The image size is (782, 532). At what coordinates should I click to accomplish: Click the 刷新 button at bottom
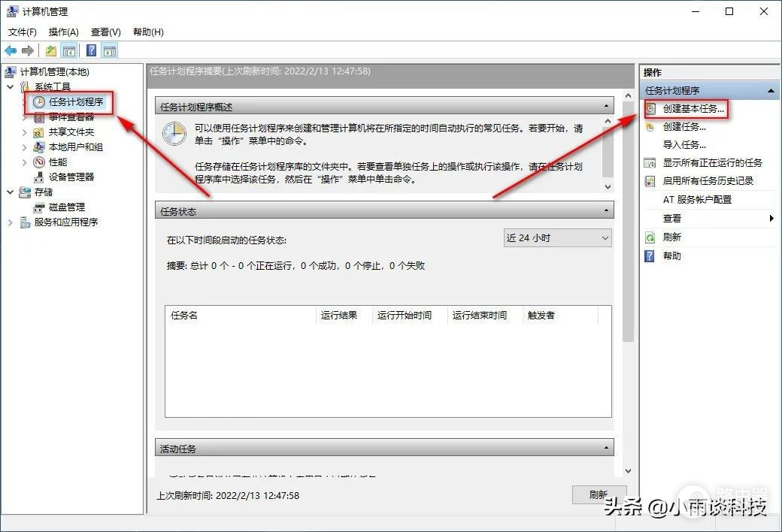599,494
